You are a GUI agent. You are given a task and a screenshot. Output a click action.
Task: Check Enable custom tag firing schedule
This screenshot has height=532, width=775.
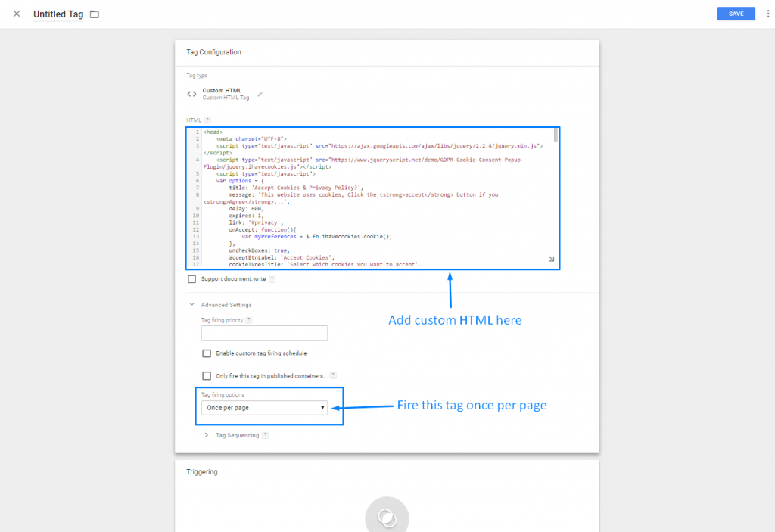(207, 353)
